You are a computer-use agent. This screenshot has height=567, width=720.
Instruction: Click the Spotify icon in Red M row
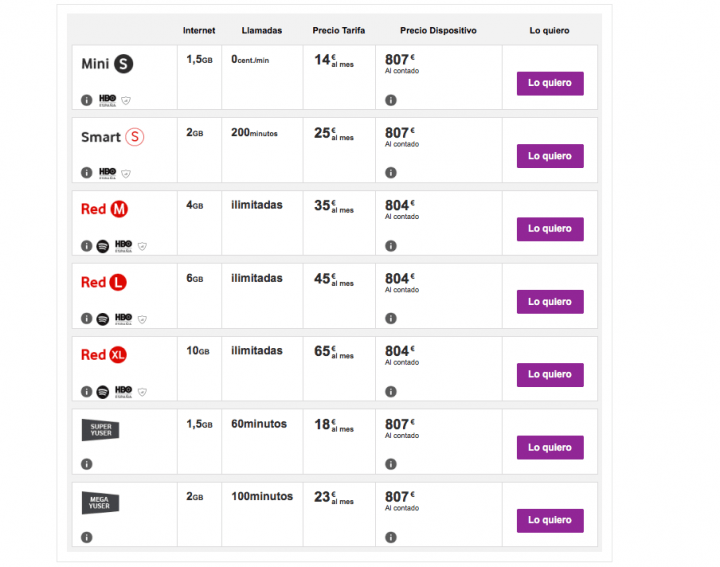click(103, 246)
